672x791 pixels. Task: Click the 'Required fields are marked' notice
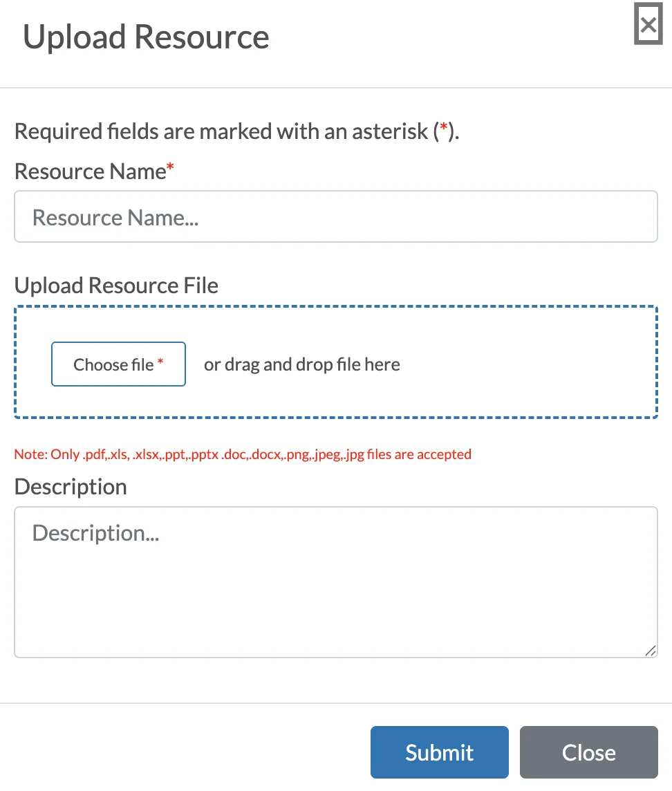pyautogui.click(x=236, y=131)
